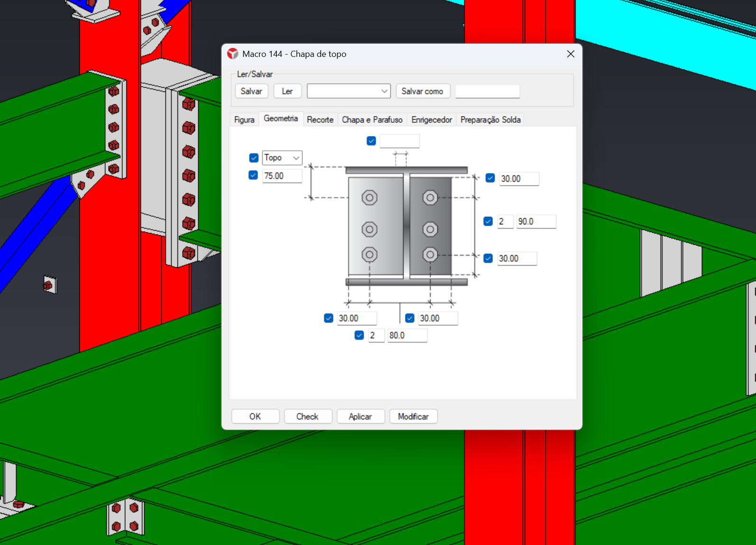
Task: Click the Salvar button
Action: point(251,91)
